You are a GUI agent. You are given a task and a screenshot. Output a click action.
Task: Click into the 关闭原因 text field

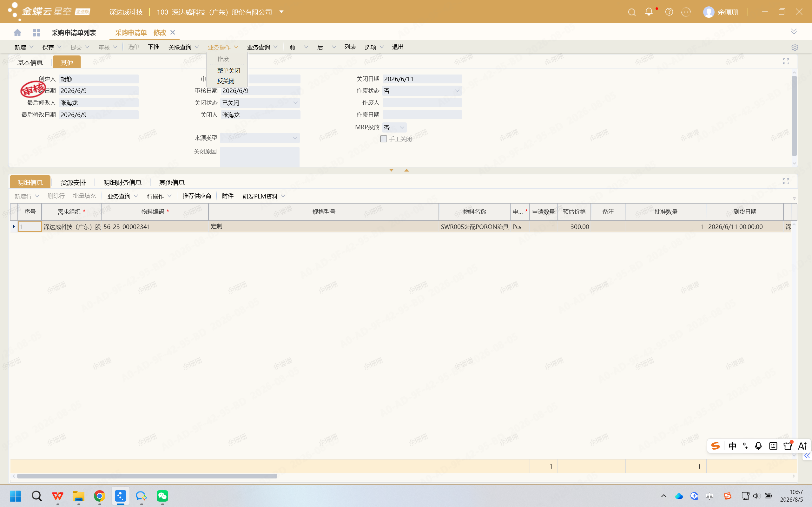(x=260, y=157)
